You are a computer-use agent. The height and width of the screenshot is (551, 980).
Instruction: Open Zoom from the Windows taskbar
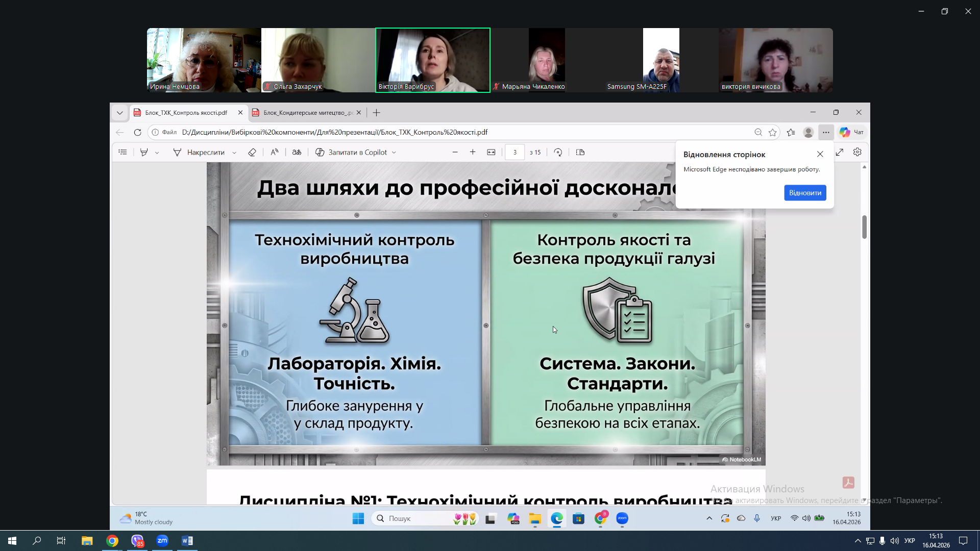pos(162,541)
